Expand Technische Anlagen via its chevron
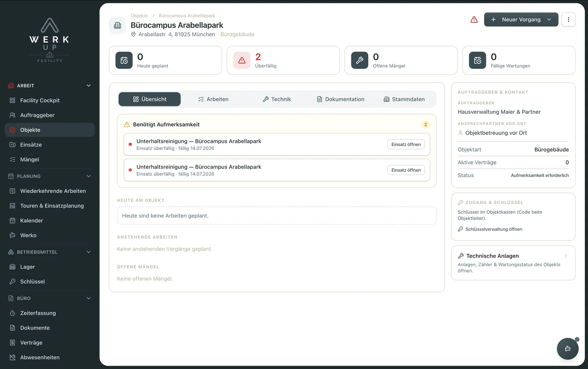The image size is (588, 369). point(566,256)
